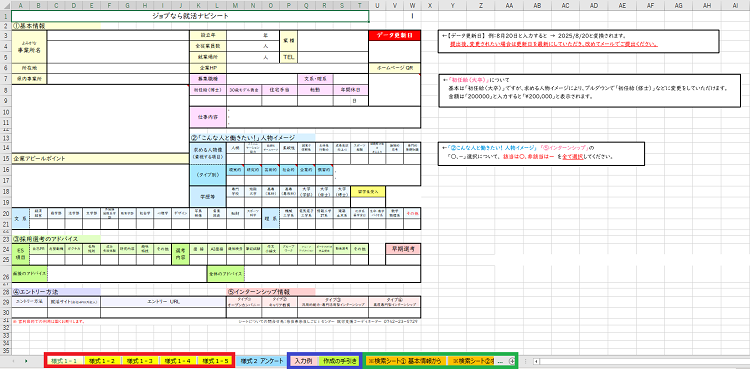Open the 様式２ アンケート sheet tab
Image resolution: width=750 pixels, height=369 pixels.
point(262,361)
